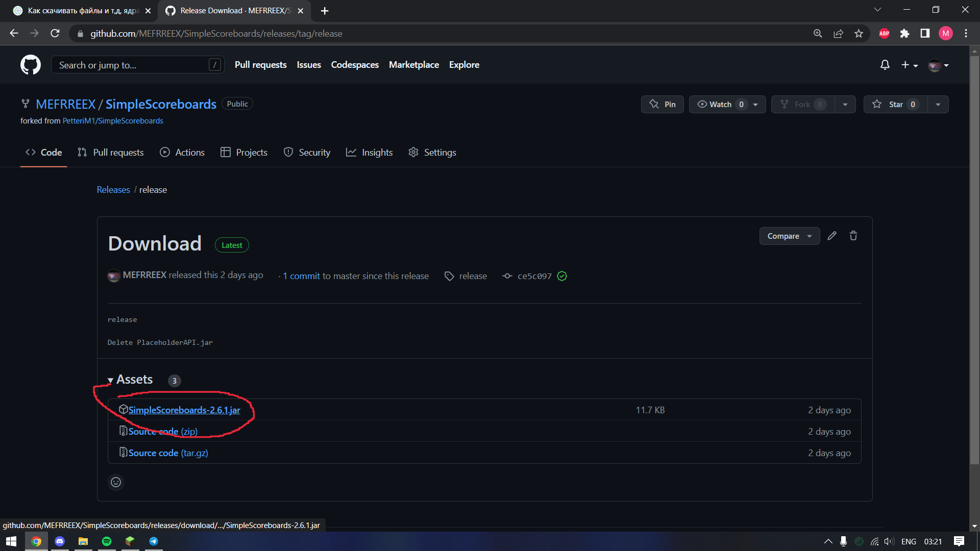The height and width of the screenshot is (551, 980).
Task: Open the notifications bell
Action: (x=885, y=65)
